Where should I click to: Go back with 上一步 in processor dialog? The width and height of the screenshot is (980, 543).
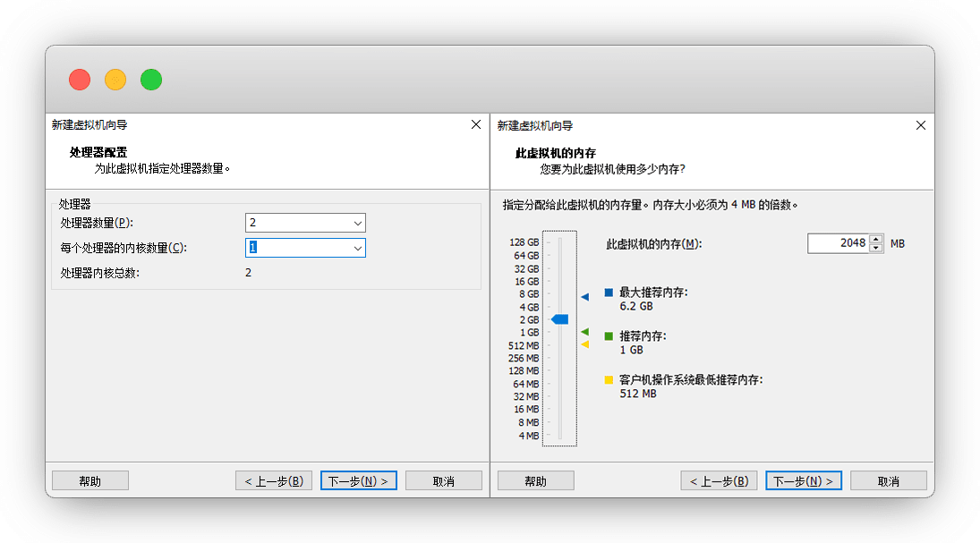point(274,480)
